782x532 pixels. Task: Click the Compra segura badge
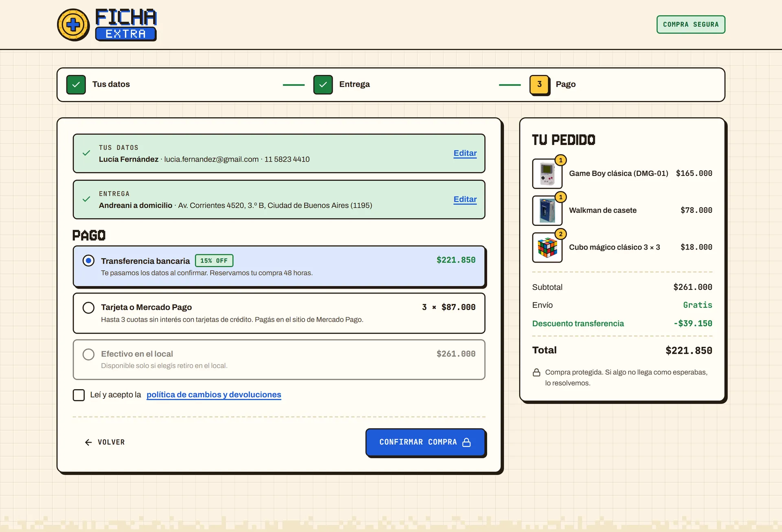coord(691,24)
